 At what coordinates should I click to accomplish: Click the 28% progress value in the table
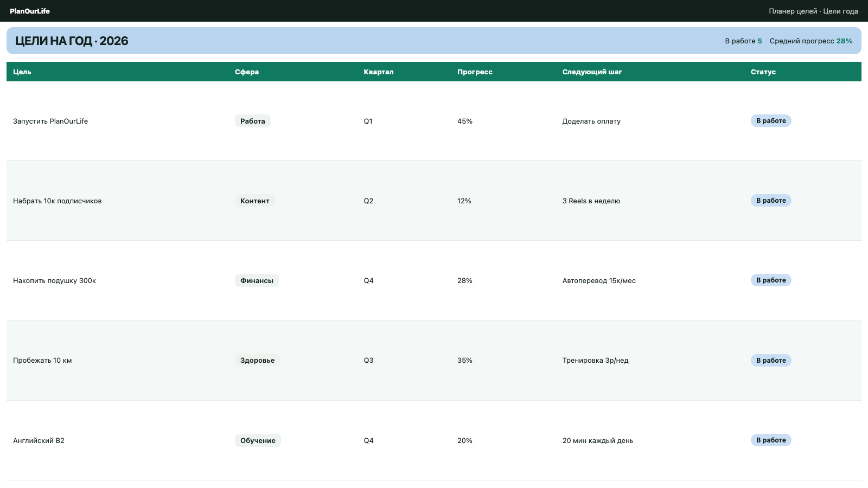[465, 280]
